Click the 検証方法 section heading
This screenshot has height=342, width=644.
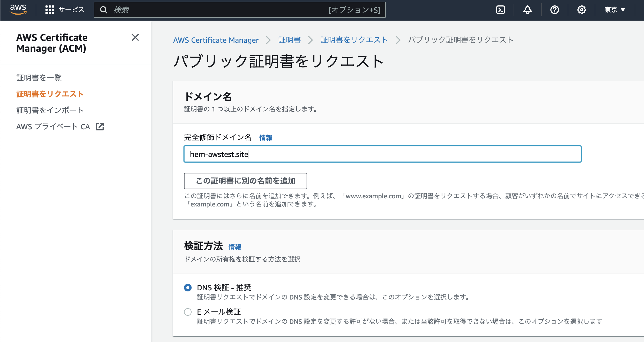coord(203,246)
